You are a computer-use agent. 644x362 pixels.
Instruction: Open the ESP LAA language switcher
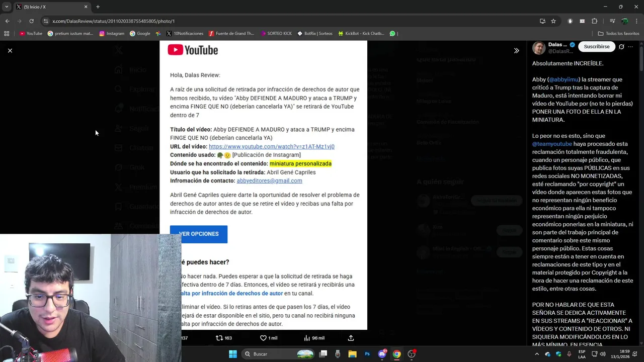coord(582,354)
